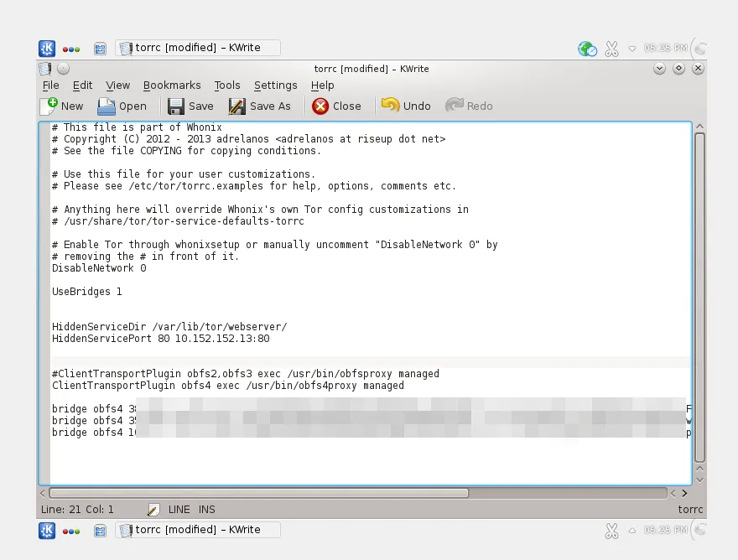
Task: Open the File menu
Action: [x=50, y=86]
